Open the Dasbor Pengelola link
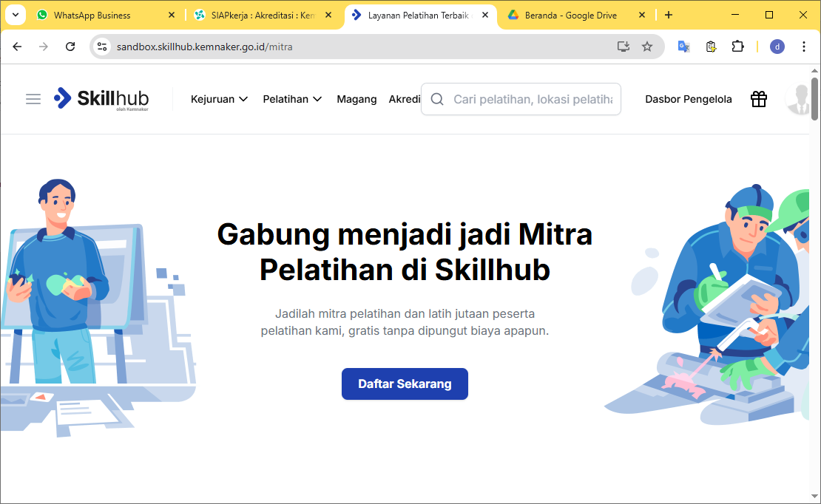Image resolution: width=821 pixels, height=504 pixels. click(x=688, y=99)
